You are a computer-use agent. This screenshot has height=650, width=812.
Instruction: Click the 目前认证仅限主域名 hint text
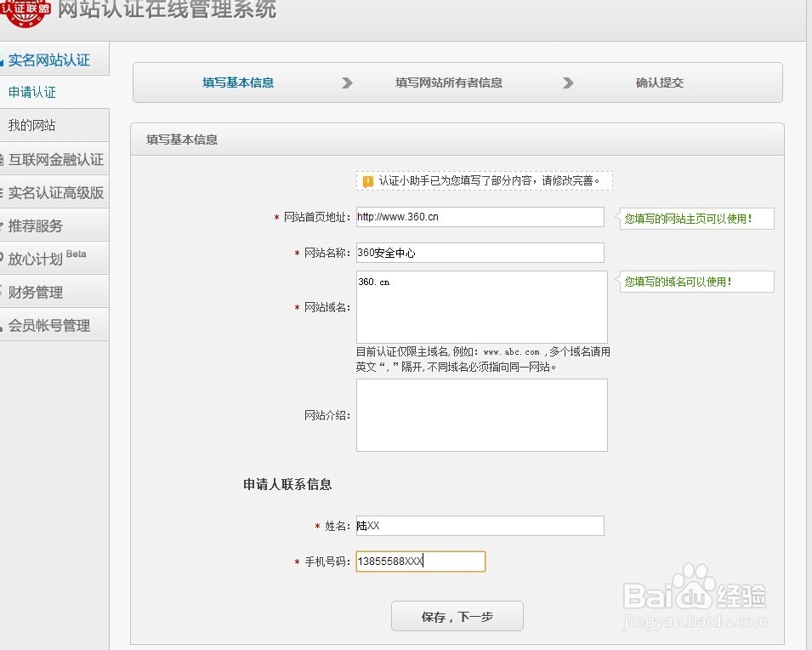coord(483,359)
